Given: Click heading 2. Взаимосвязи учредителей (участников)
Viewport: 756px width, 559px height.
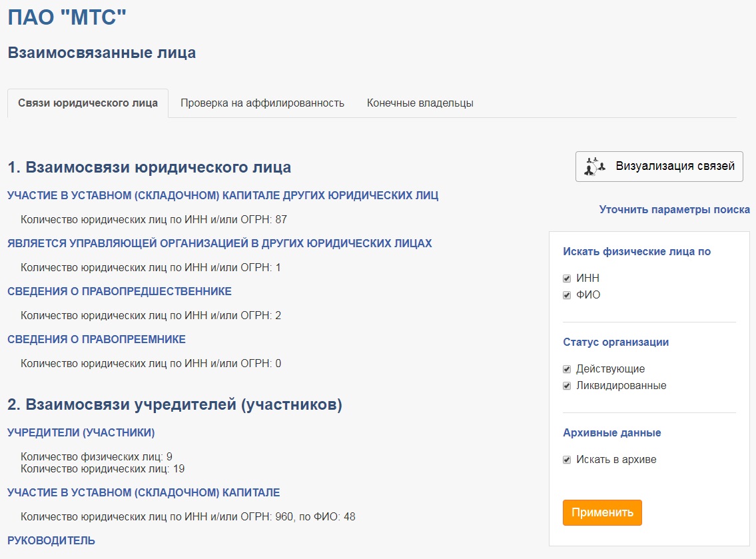Looking at the screenshot, I should point(175,404).
